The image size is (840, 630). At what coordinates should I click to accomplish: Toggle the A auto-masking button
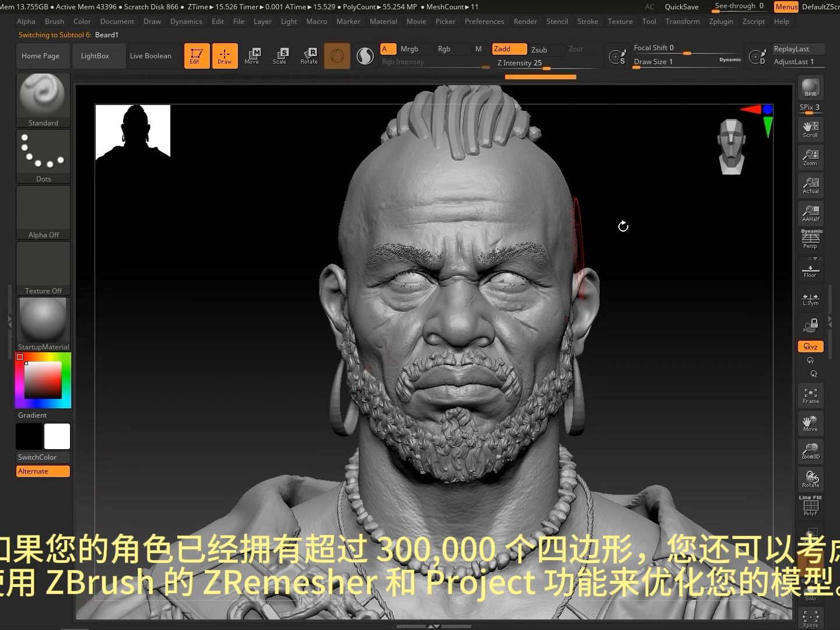388,49
